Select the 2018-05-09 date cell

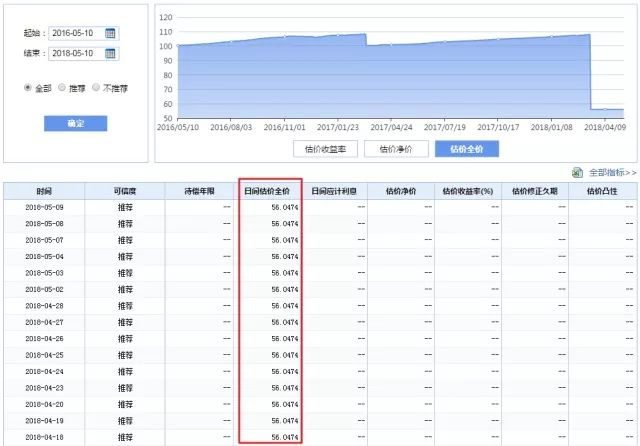(x=44, y=207)
